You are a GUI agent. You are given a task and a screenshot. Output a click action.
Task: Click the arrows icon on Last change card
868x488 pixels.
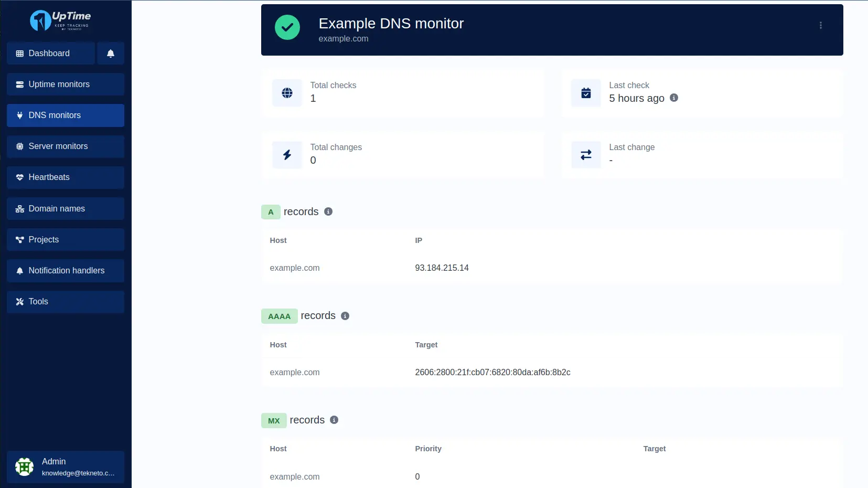(x=586, y=155)
